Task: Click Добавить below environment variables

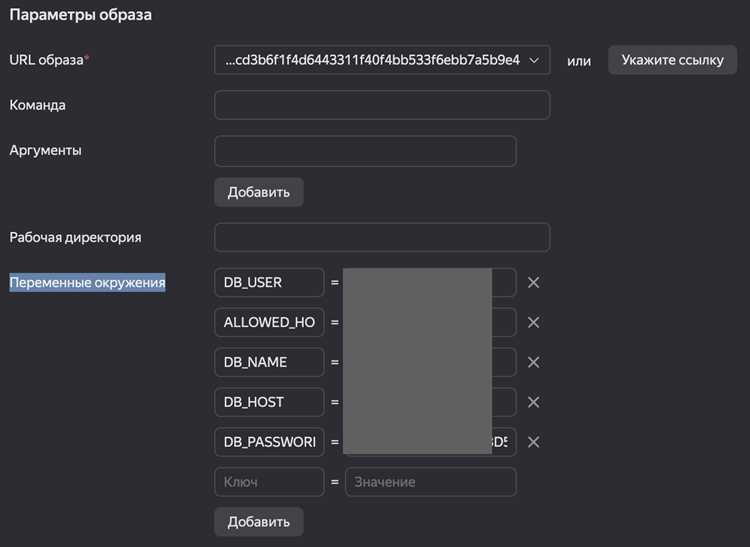Action: [259, 522]
